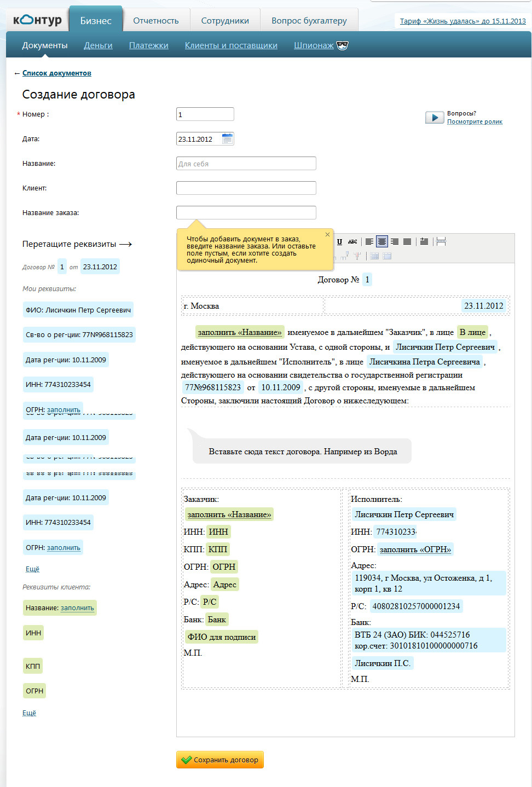This screenshot has width=532, height=787.
Task: Switch to the Сотрудники tab
Action: 225,21
